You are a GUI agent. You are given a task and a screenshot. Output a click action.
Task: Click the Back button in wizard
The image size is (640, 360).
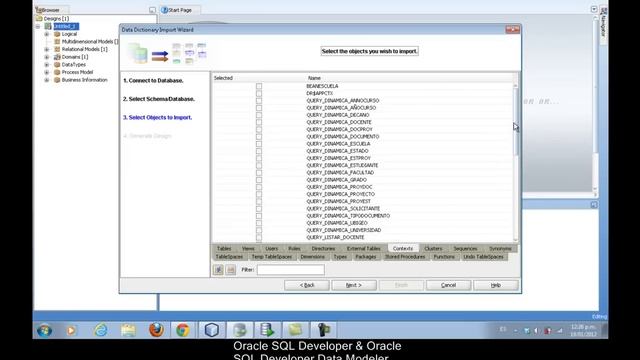coord(307,285)
